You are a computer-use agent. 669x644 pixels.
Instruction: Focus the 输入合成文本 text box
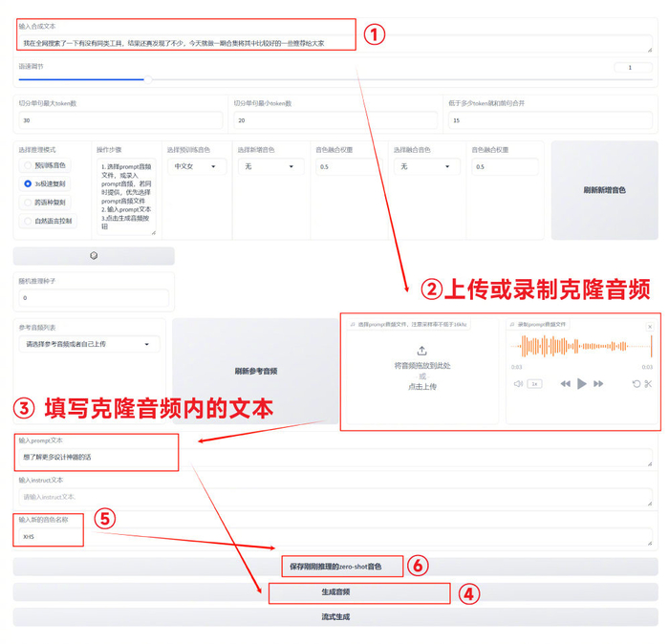pyautogui.click(x=335, y=44)
